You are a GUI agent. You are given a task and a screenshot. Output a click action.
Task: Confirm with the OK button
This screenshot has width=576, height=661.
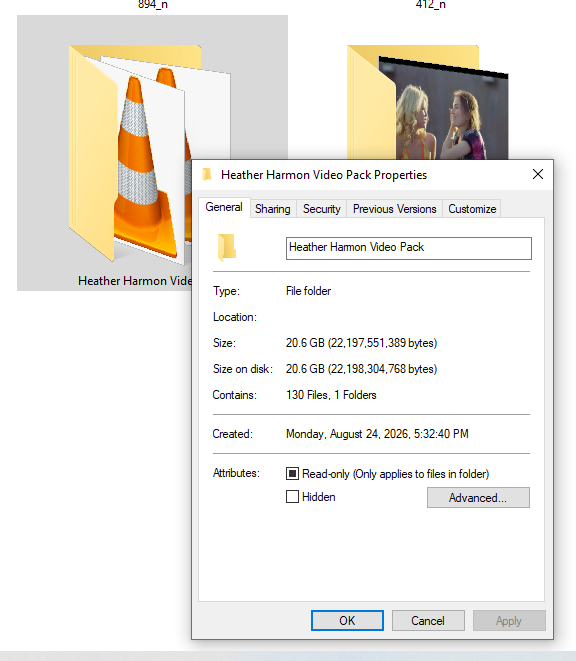[x=347, y=621]
